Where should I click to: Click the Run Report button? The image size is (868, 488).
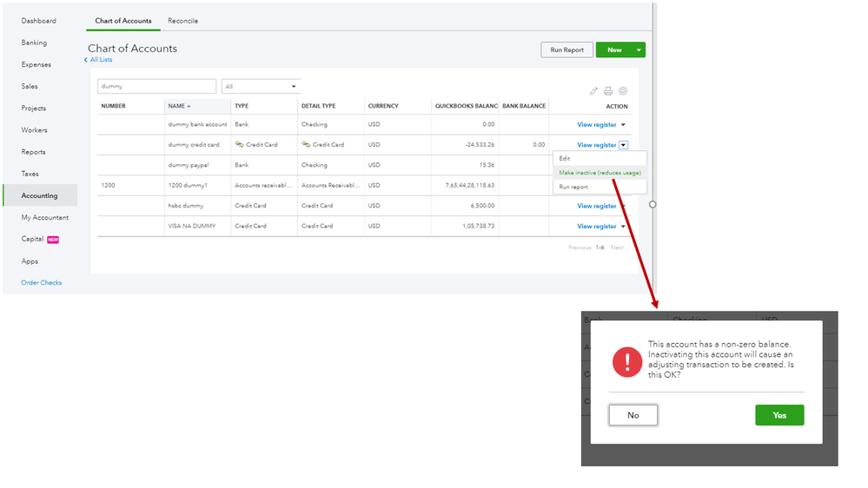click(567, 49)
